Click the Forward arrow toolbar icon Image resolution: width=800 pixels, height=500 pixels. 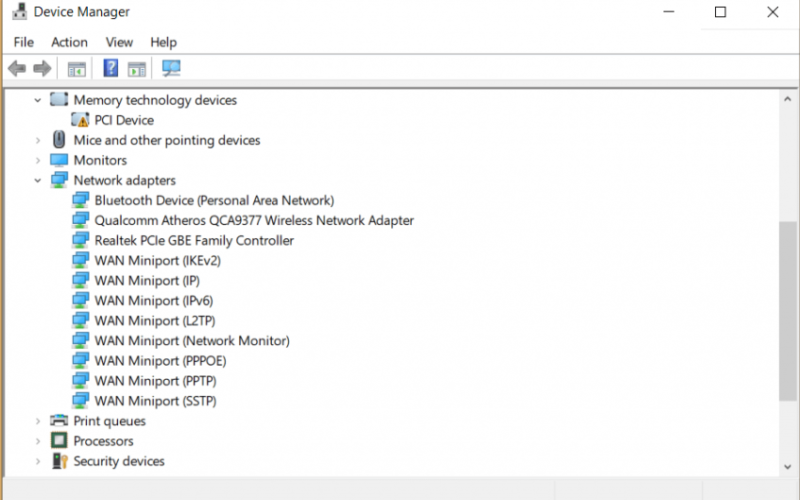[42, 68]
